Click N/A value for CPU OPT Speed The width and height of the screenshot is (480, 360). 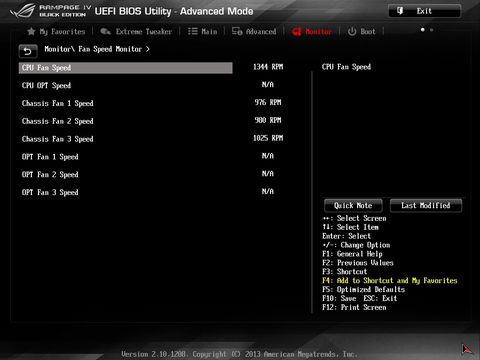[x=268, y=85]
